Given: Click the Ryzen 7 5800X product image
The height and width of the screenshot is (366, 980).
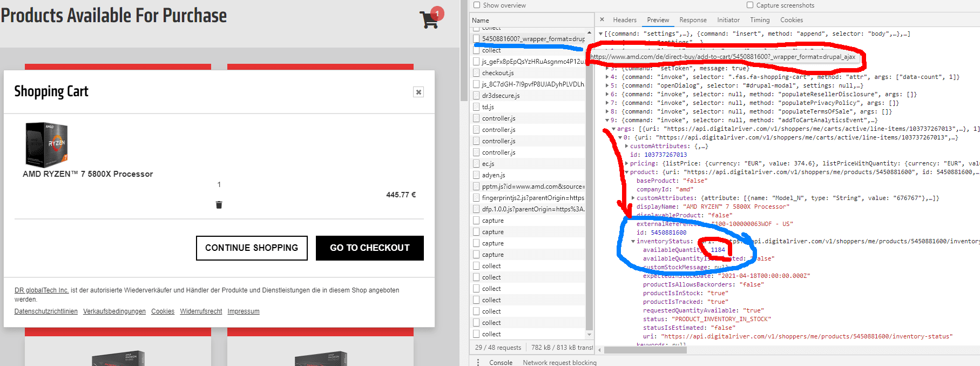Looking at the screenshot, I should pos(46,144).
